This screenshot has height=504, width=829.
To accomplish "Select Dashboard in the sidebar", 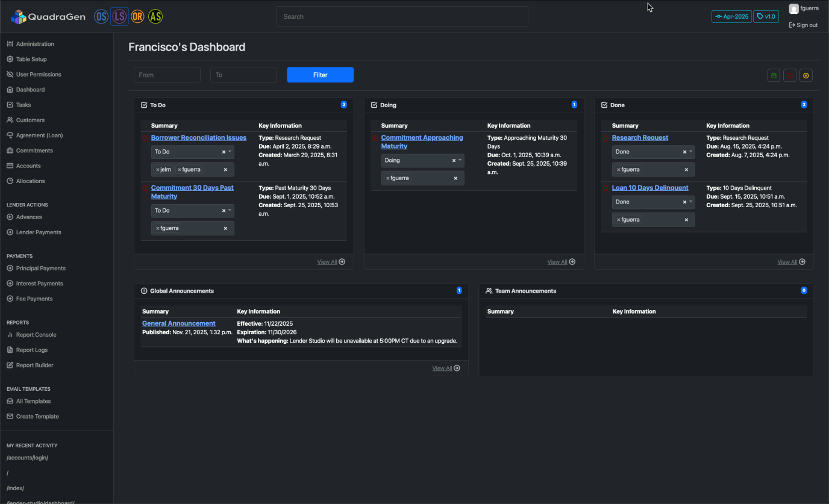I will coord(30,90).
